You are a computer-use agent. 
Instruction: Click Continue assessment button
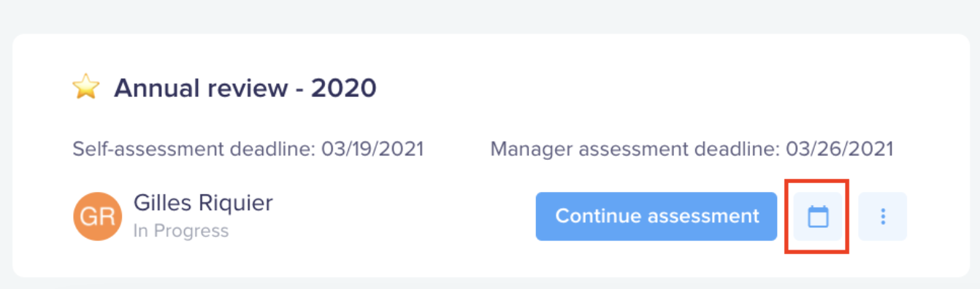tap(656, 216)
